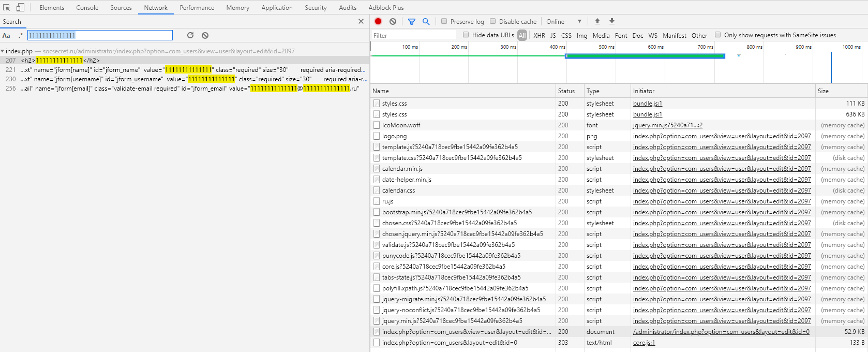The image size is (868, 352).
Task: Click the import HAR file upload icon
Action: 597,21
